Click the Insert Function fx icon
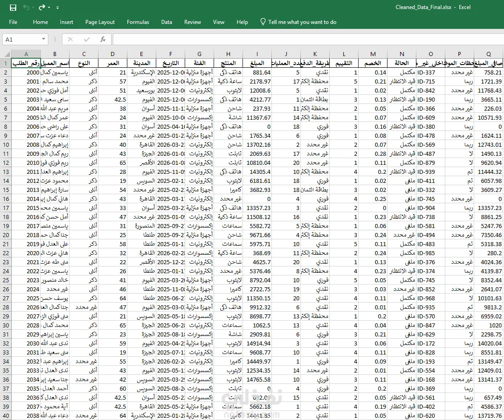This screenshot has width=504, height=420. [x=103, y=40]
